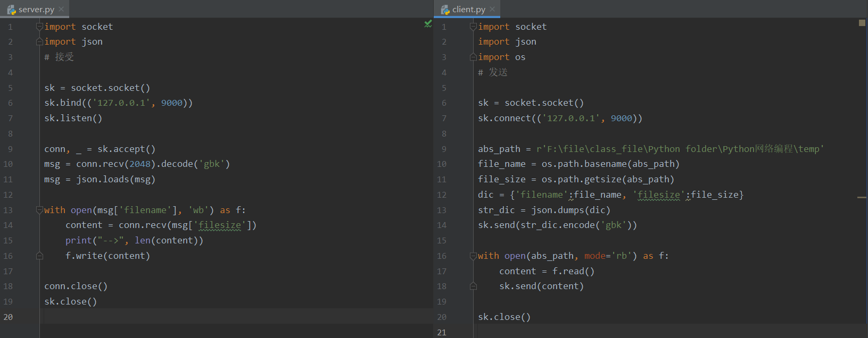Collapse imports fold at line 1 in client.py
868x338 pixels.
click(x=473, y=27)
